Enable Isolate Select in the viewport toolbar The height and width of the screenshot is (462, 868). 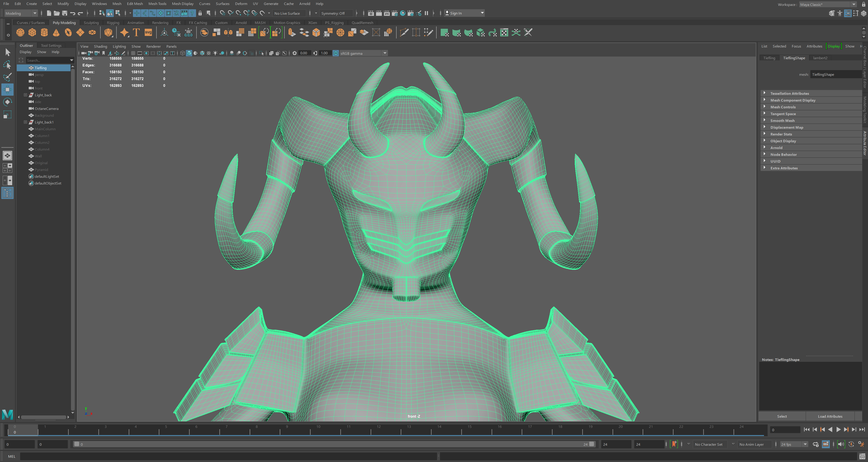click(x=261, y=53)
